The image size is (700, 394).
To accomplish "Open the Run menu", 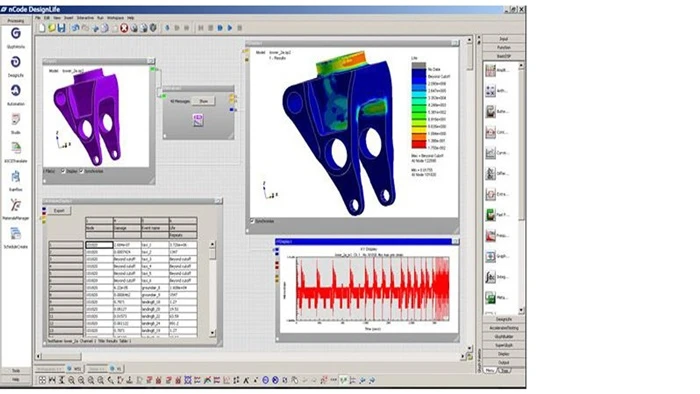I will [x=100, y=18].
